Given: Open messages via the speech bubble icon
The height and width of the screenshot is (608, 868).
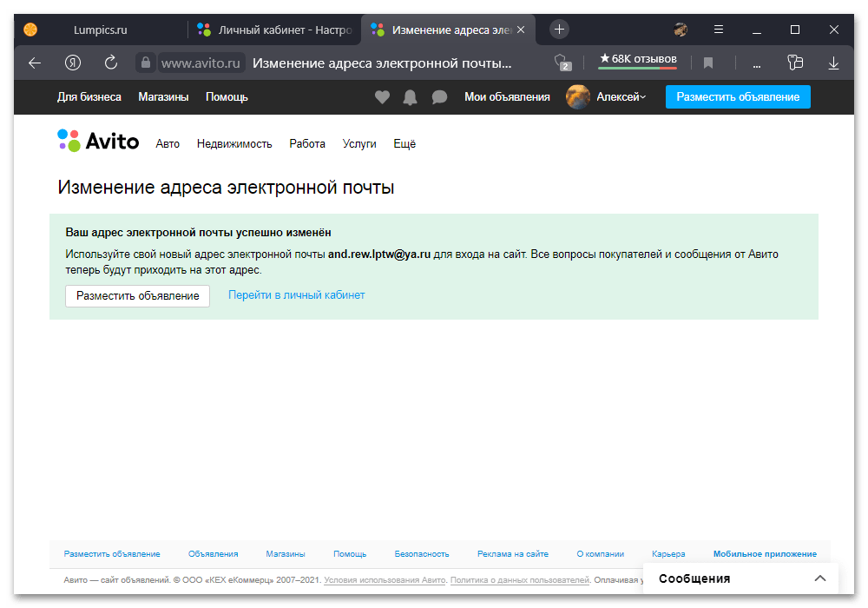Looking at the screenshot, I should click(439, 97).
